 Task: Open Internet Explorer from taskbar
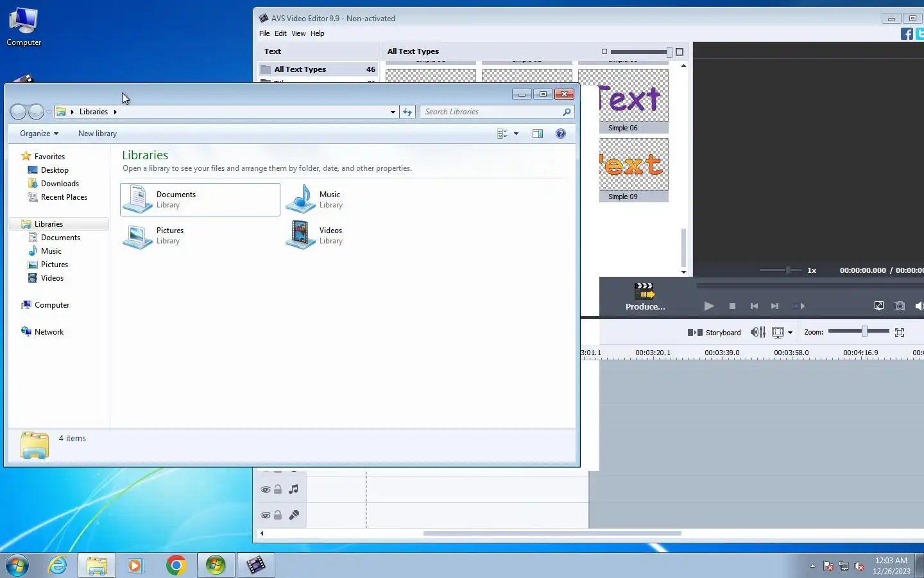click(58, 565)
